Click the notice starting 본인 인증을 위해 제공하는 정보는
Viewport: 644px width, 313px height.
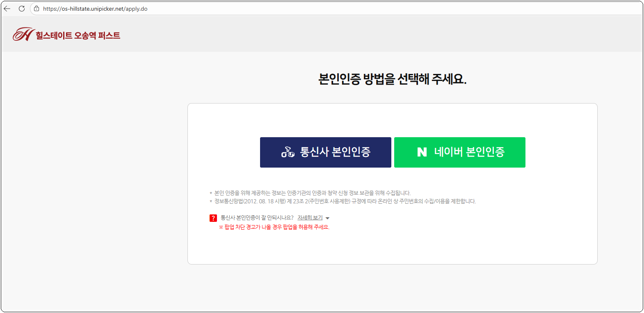pyautogui.click(x=313, y=193)
